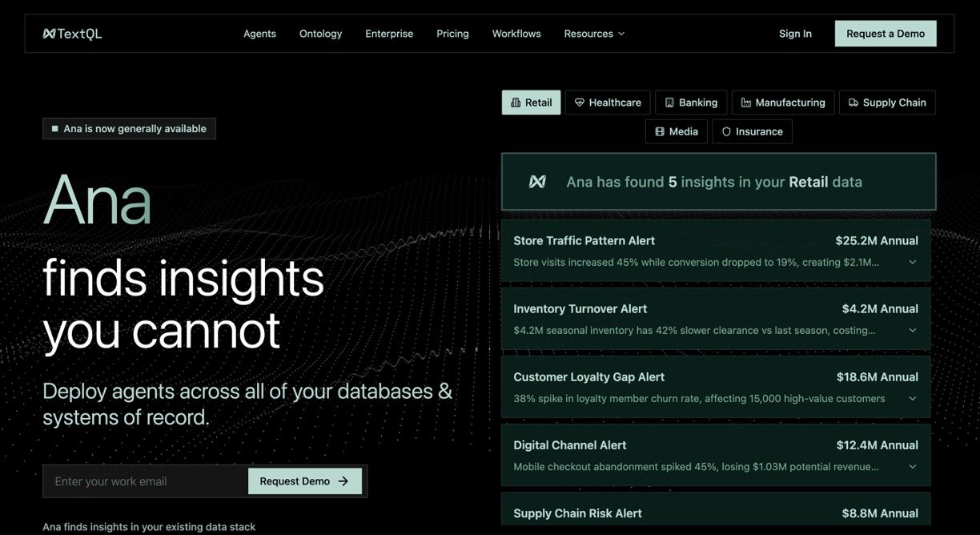Open the Resources dropdown menu
980x535 pixels.
pos(594,34)
